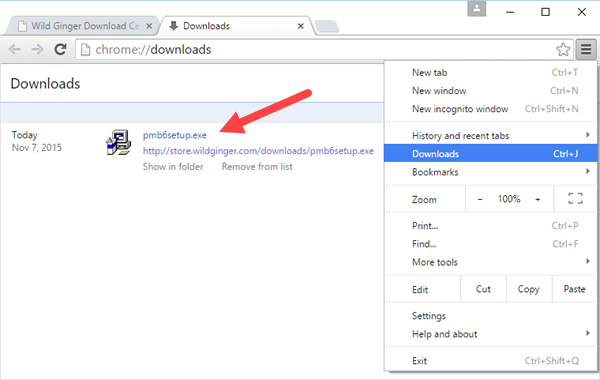This screenshot has height=380, width=600.
Task: Choose Exit from the Chrome menu
Action: (x=491, y=360)
